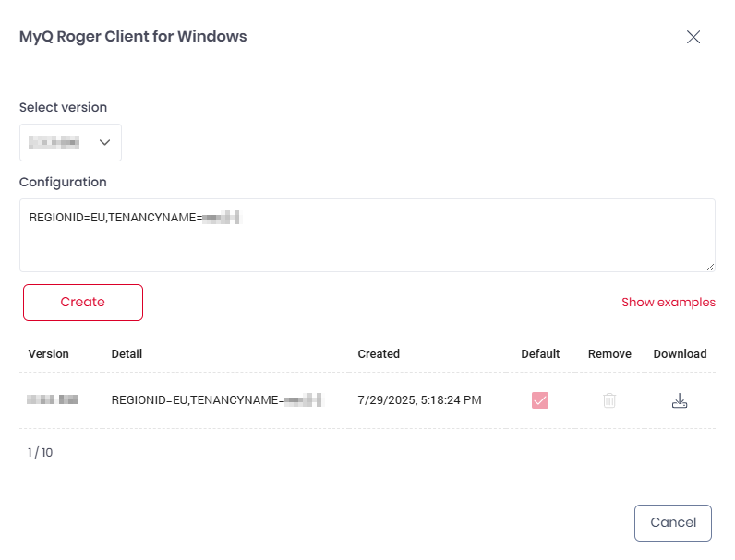735x560 pixels.
Task: Select the REGIONID=EU detail cell in table row
Action: (215, 400)
